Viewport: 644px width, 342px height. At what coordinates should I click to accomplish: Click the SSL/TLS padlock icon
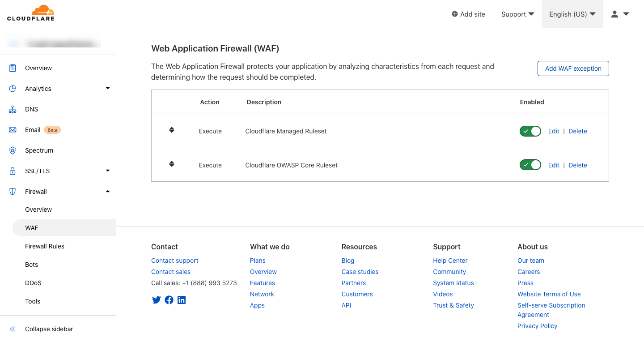tap(13, 171)
